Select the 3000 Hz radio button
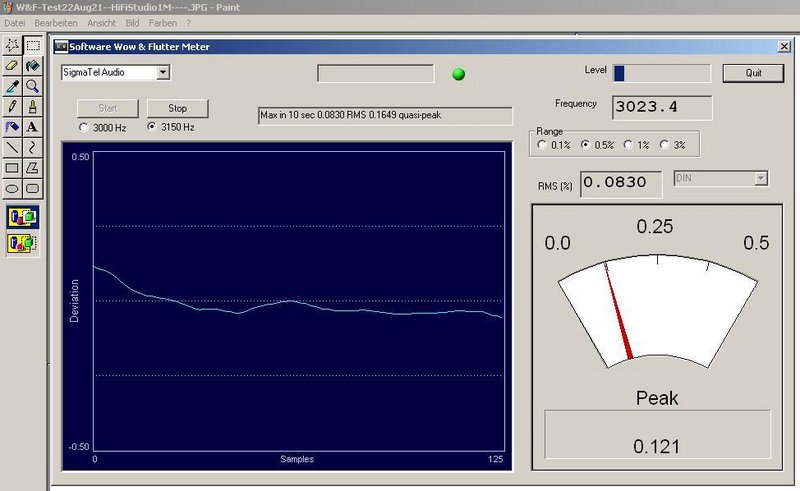This screenshot has width=800, height=491. click(84, 128)
